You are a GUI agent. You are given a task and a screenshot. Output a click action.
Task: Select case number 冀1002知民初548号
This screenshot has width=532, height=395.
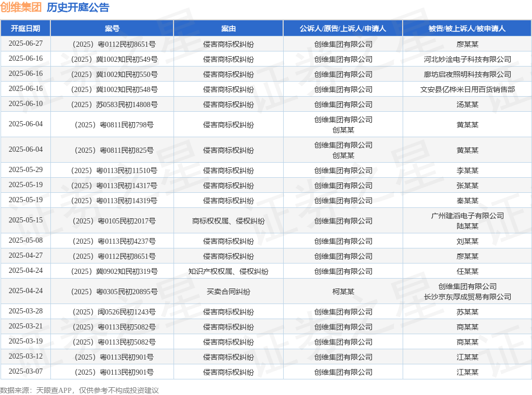coord(114,89)
